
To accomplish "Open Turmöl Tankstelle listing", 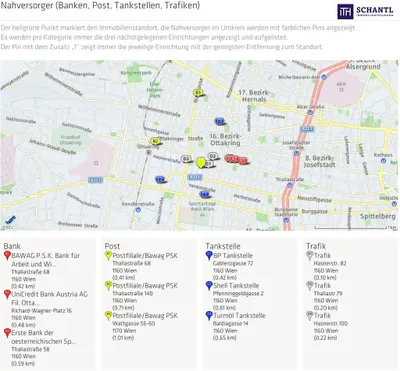I will 239,315.
